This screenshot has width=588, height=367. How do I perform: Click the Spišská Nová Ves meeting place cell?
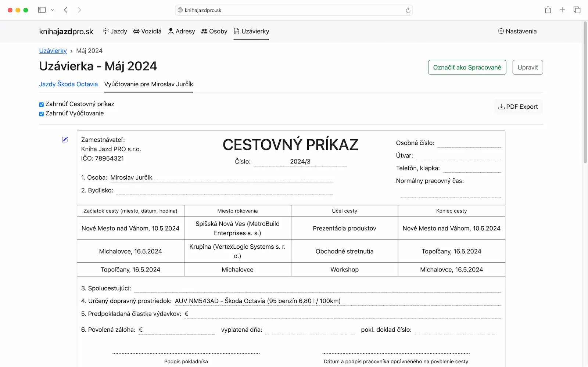(x=237, y=229)
